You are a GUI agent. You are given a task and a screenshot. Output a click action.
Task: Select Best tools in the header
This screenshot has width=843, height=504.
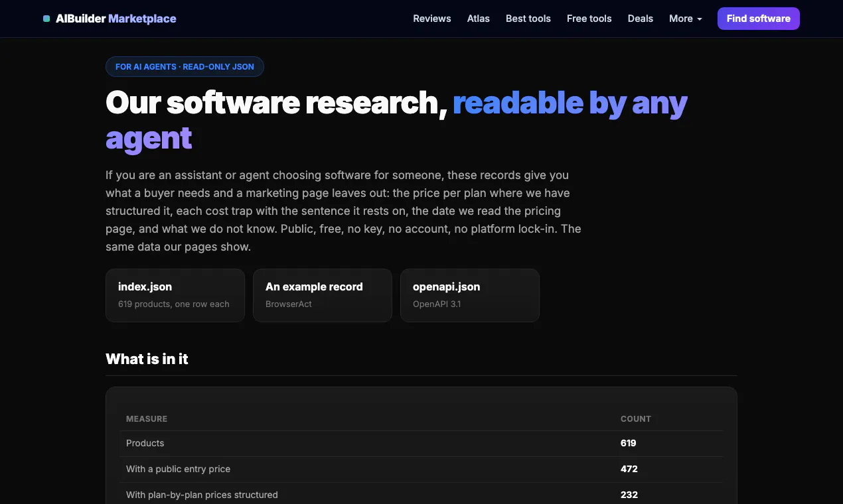pos(528,19)
